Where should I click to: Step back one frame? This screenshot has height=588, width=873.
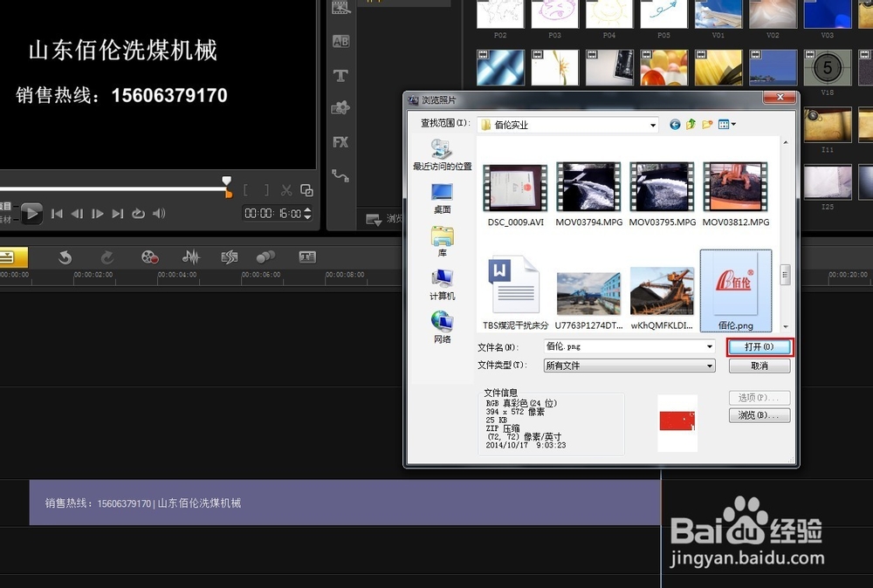tap(77, 214)
